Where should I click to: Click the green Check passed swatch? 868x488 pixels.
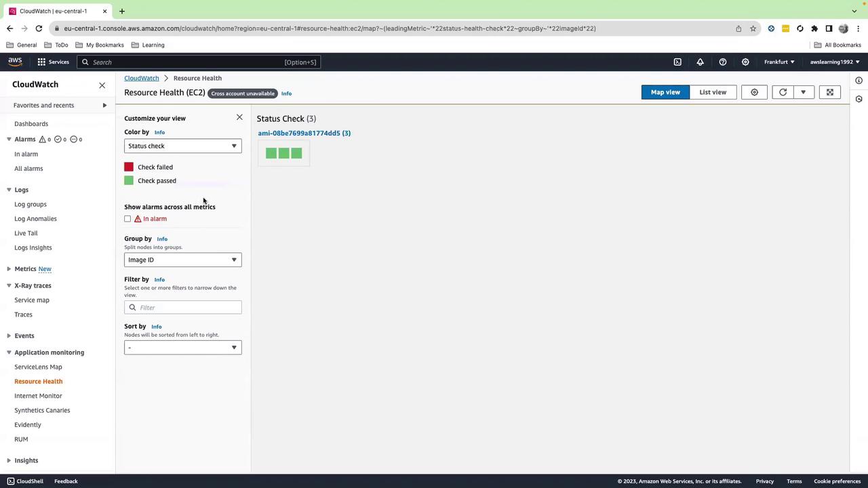(x=129, y=180)
